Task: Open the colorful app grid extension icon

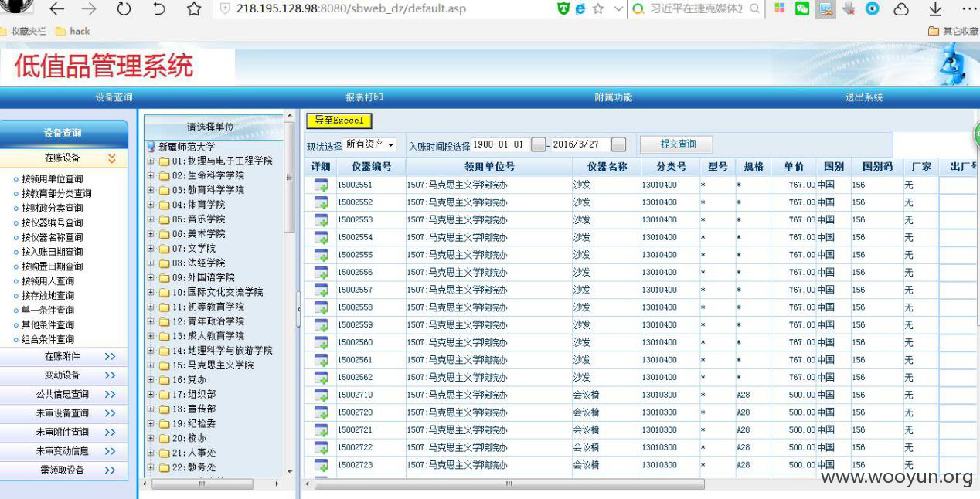Action: coord(779,8)
